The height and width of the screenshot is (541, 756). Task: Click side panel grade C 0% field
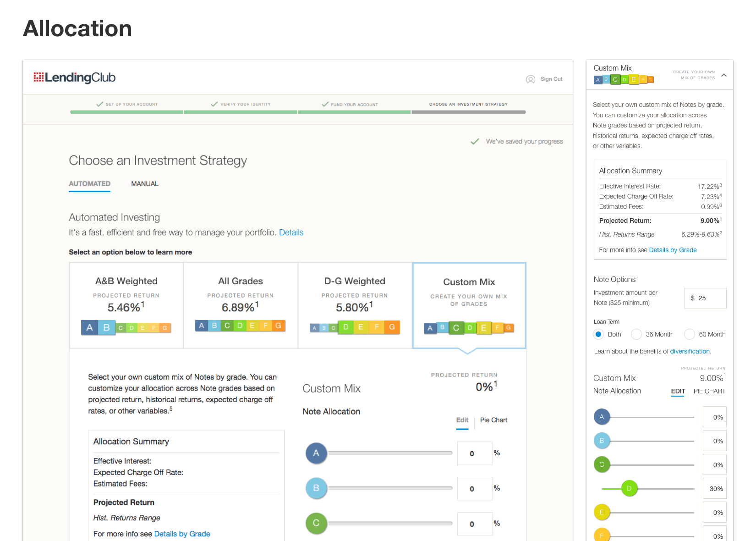[715, 465]
